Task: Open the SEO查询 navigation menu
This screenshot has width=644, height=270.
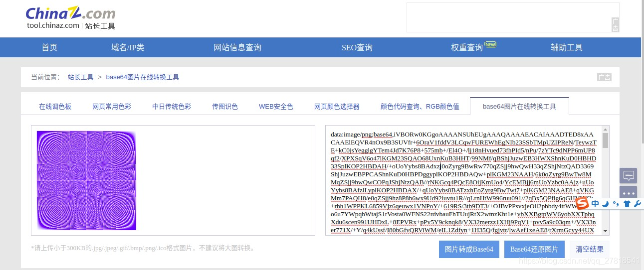Action: (357, 48)
